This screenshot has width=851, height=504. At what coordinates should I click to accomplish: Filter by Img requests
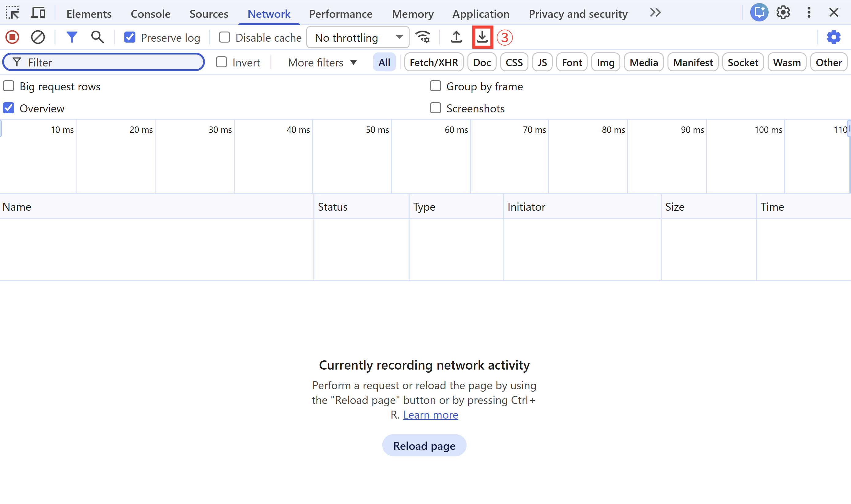tap(606, 62)
